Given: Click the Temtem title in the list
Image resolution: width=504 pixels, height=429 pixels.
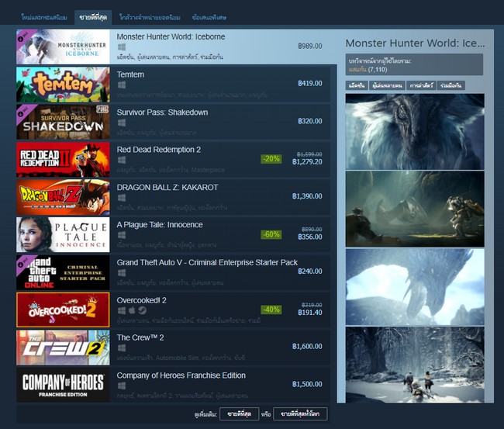Looking at the screenshot, I should [130, 74].
